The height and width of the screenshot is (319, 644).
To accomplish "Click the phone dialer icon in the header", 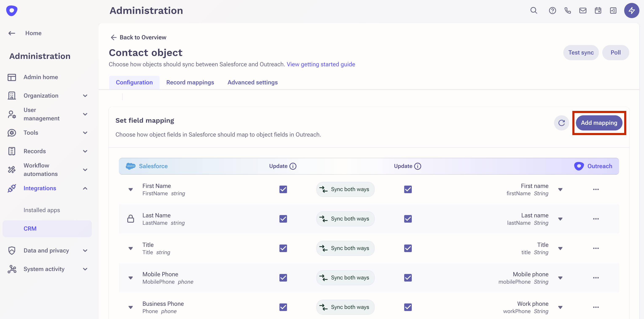I will click(568, 11).
